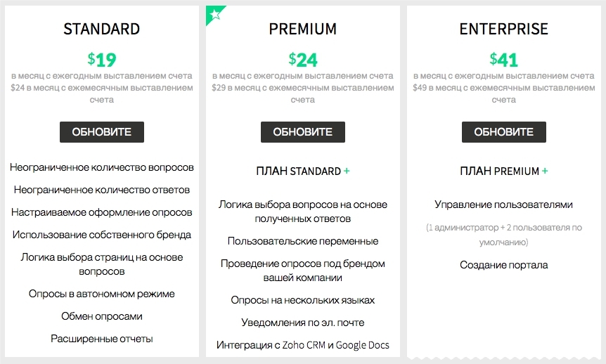
Task: Select the PREMIUM plan heading
Action: (x=302, y=29)
